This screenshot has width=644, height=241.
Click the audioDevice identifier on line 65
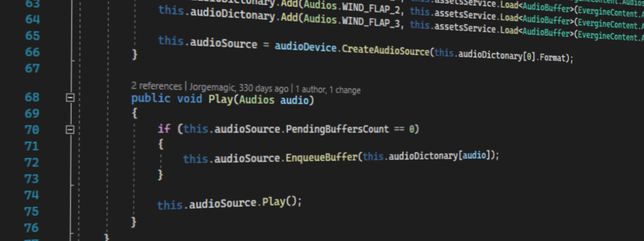304,46
